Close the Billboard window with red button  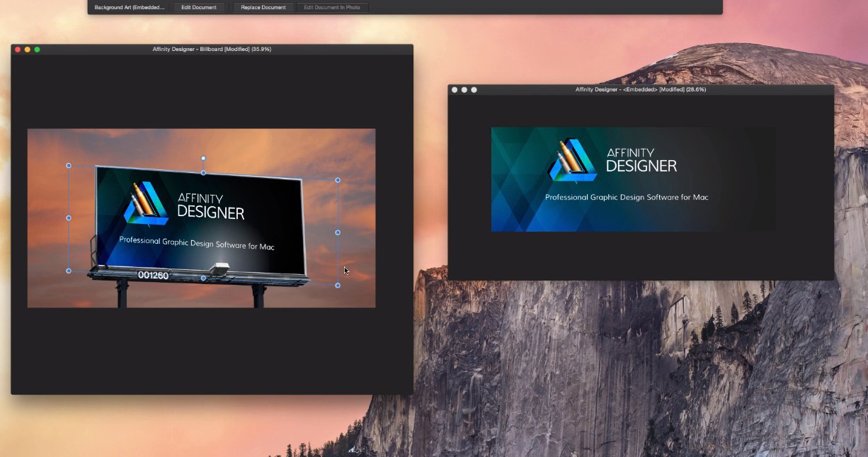(x=18, y=50)
